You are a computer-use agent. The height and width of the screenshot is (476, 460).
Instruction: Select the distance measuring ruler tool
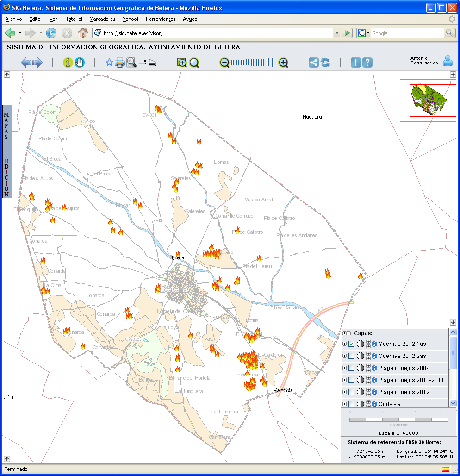[143, 63]
